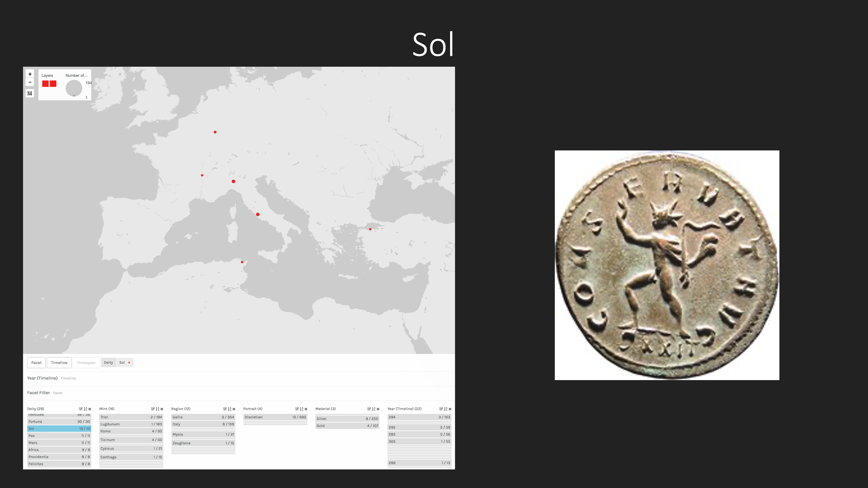Close the Region facet panel
Screen dimensions: 868x488
coord(234,409)
